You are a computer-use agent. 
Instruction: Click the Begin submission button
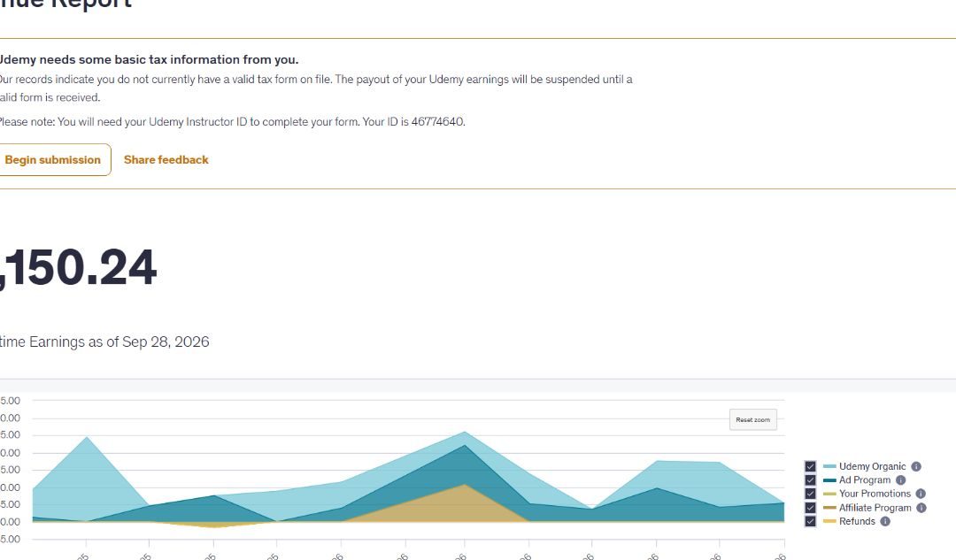click(x=53, y=159)
